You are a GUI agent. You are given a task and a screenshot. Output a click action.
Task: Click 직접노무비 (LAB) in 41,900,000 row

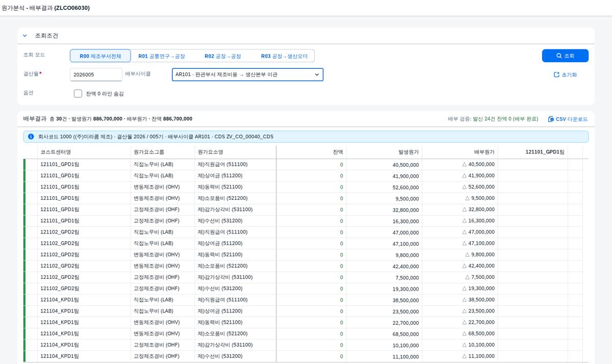click(x=154, y=175)
